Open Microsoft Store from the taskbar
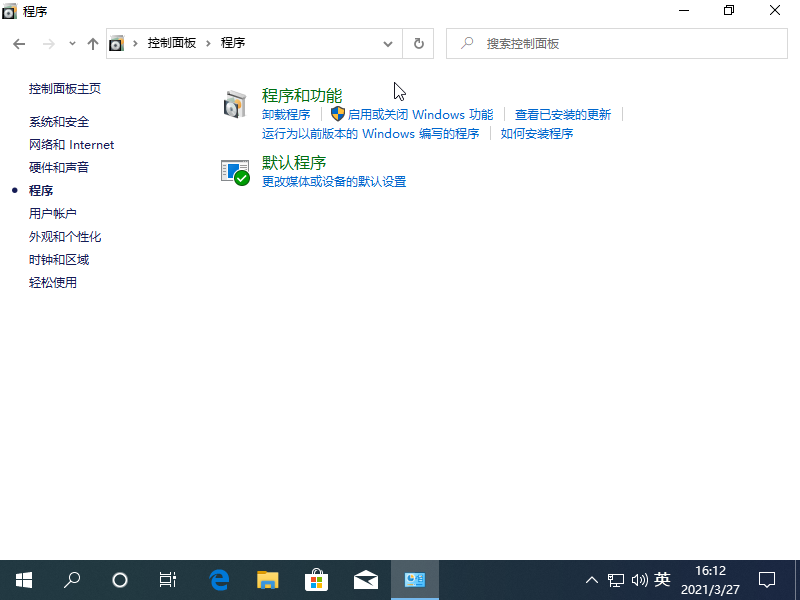 pyautogui.click(x=316, y=580)
